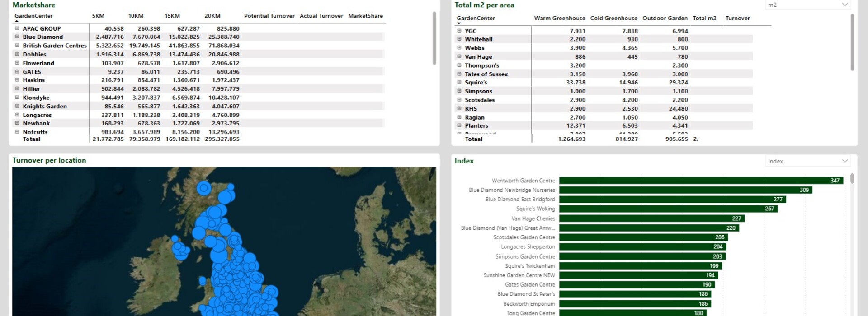Sort by the 5KM column header

tap(98, 16)
